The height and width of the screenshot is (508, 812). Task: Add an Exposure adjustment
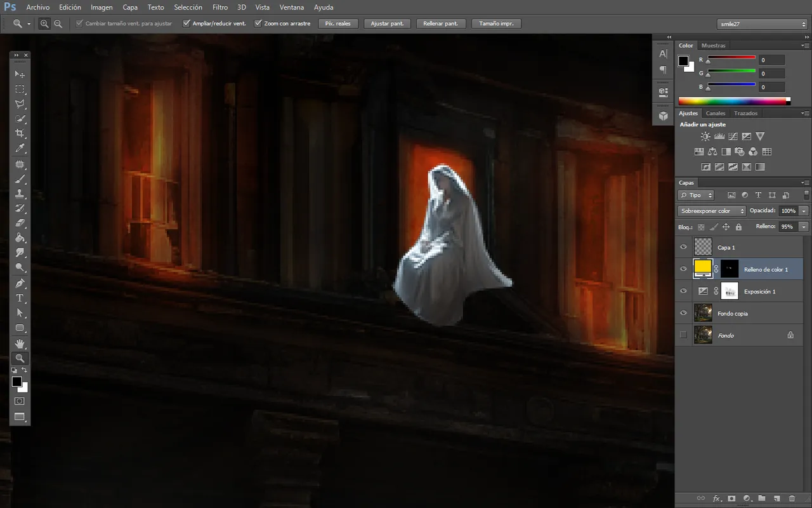click(x=747, y=136)
